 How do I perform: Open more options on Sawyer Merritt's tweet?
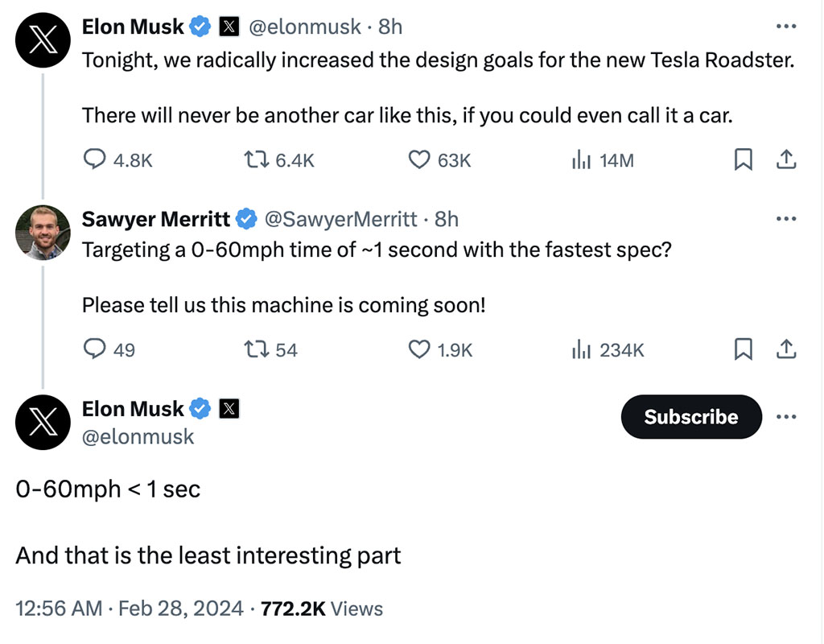tap(786, 219)
